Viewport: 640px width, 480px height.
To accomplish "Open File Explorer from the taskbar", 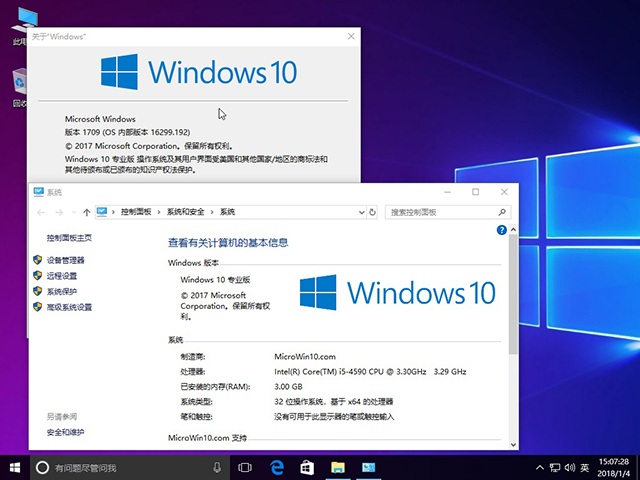I will [338, 468].
